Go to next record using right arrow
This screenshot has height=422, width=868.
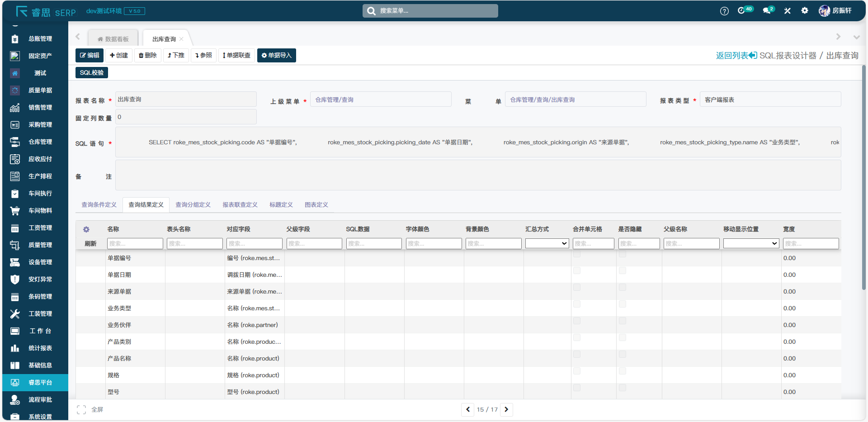[x=506, y=410]
